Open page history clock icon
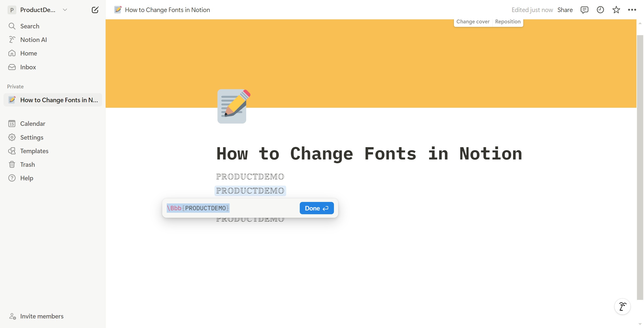 (x=600, y=10)
